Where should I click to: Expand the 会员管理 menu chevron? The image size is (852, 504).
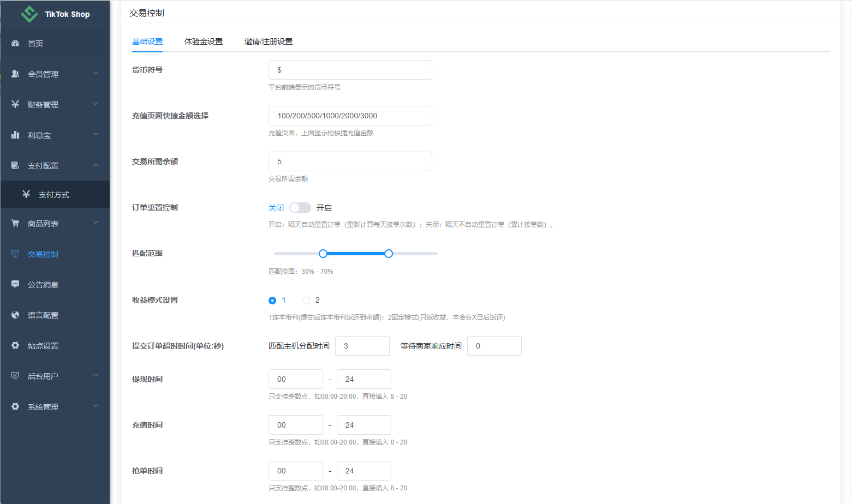[x=96, y=73]
